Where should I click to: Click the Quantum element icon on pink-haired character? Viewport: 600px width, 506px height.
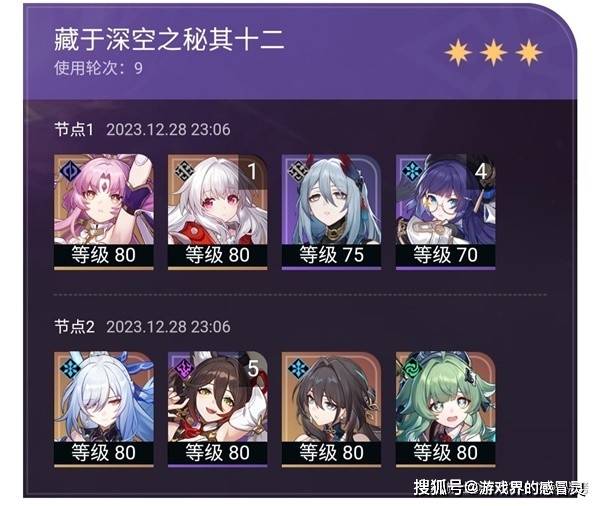[x=70, y=171]
